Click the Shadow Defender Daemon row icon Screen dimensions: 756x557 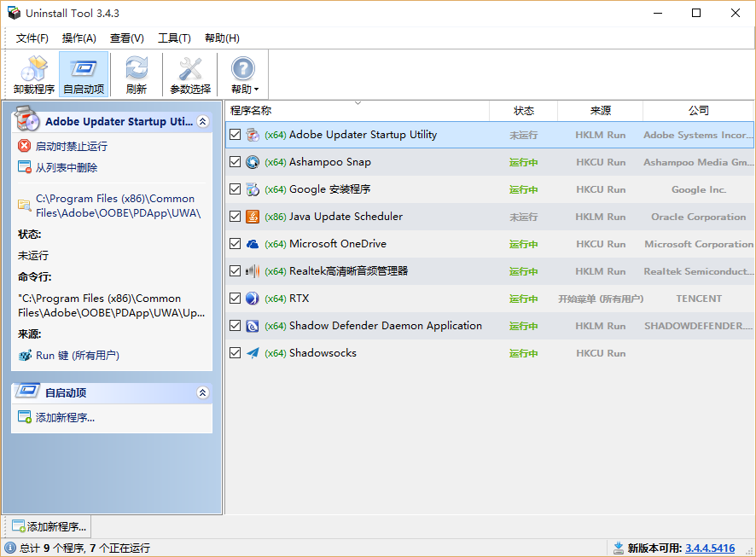(x=253, y=326)
